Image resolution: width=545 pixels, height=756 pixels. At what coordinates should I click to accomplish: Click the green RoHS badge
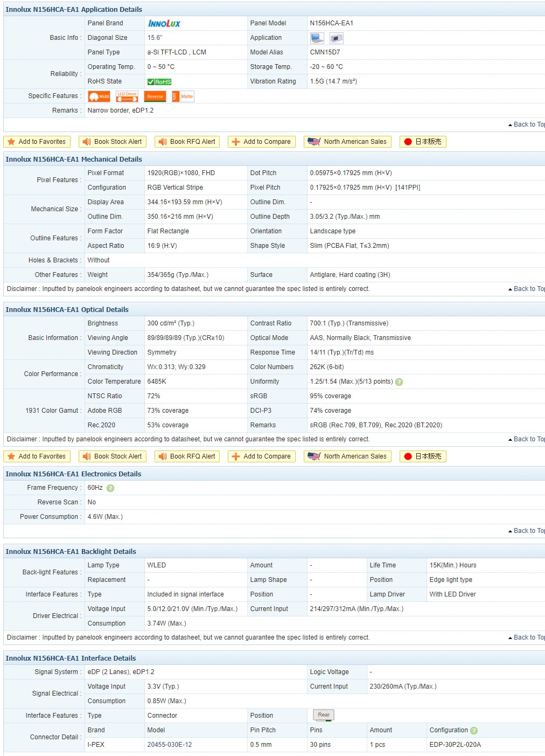(x=159, y=82)
